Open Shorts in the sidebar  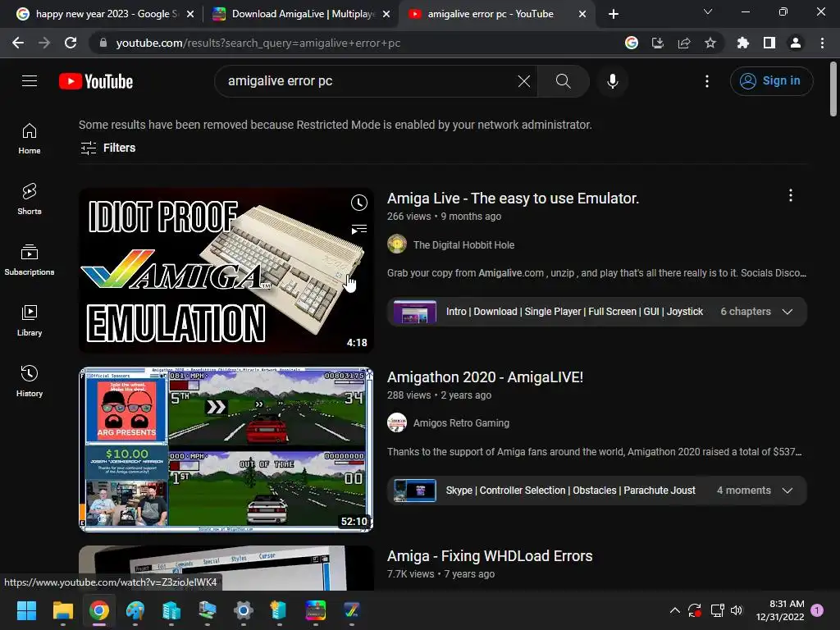point(30,199)
